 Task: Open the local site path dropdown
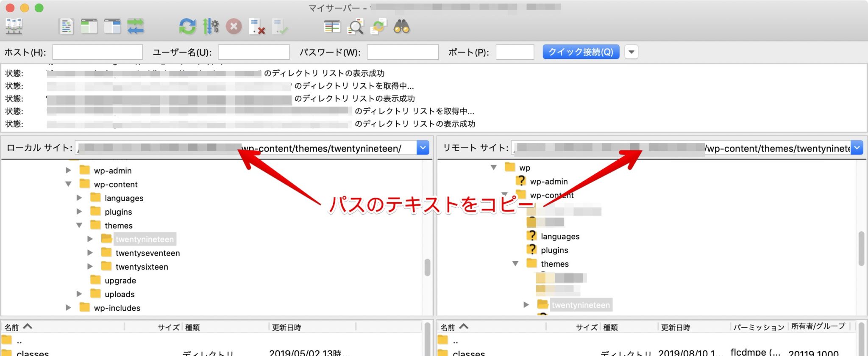[423, 148]
